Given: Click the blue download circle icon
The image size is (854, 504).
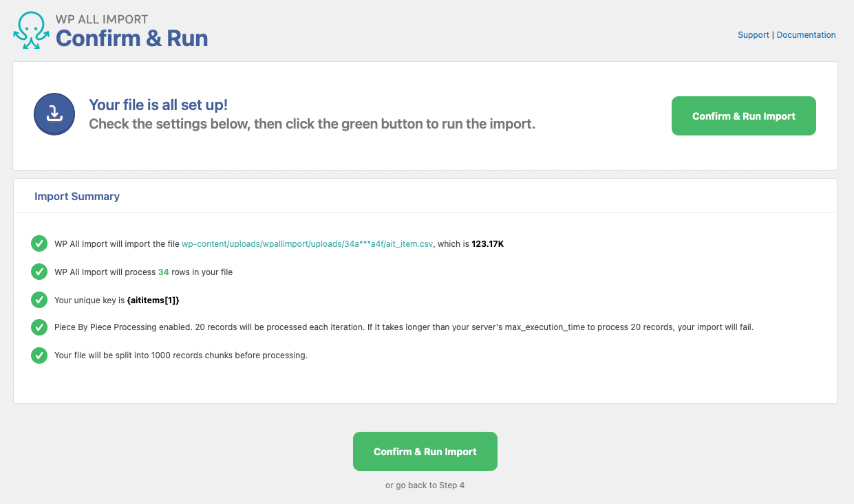Looking at the screenshot, I should [x=54, y=114].
